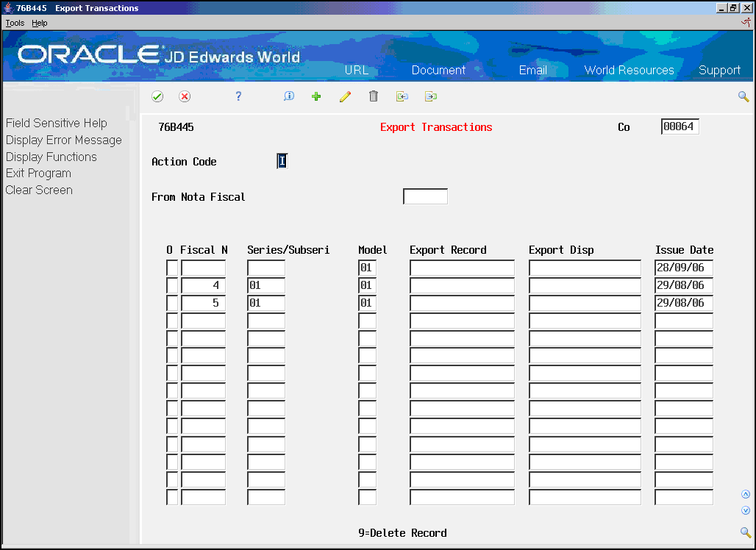Click the Inquire icon in toolbar
The width and height of the screenshot is (756, 550).
(x=289, y=96)
